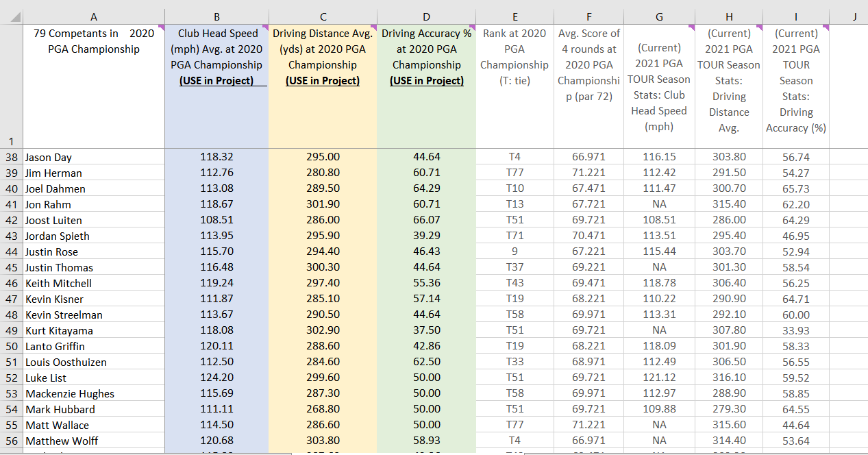Click the Lanto Griffin name cell
The width and height of the screenshot is (868, 455).
coord(94,346)
